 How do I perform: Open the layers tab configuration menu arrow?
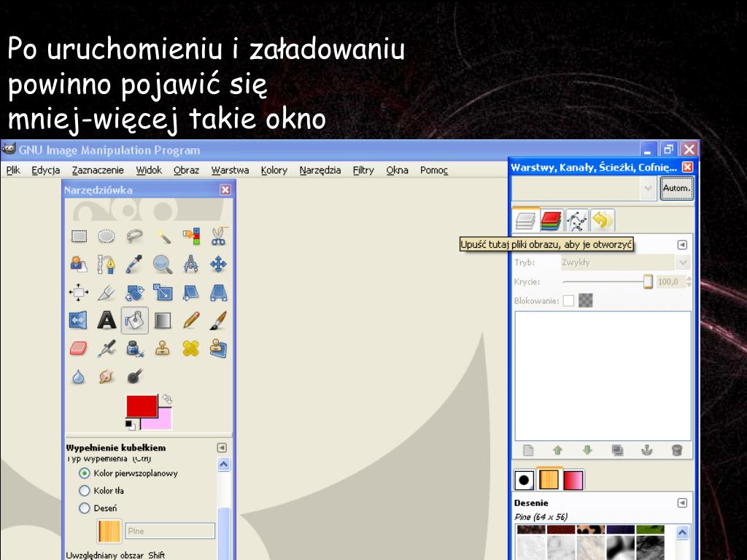click(682, 245)
